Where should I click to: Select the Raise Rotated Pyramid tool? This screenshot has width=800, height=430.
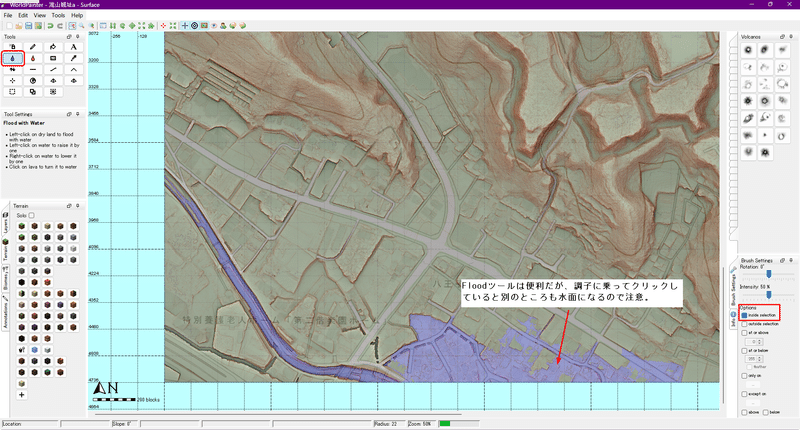pyautogui.click(x=73, y=81)
